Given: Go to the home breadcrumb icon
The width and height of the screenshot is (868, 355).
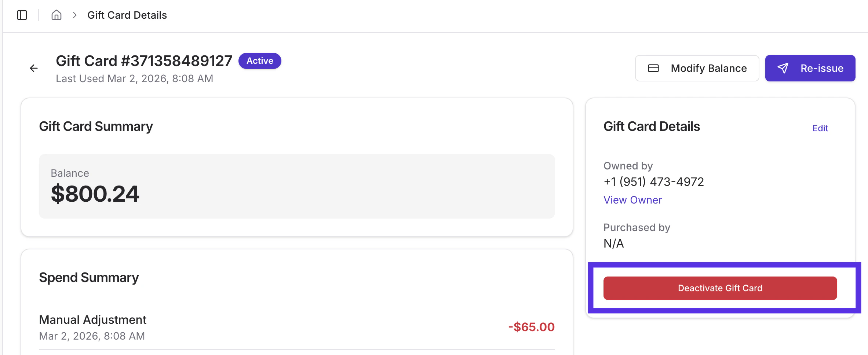Looking at the screenshot, I should click(x=56, y=15).
